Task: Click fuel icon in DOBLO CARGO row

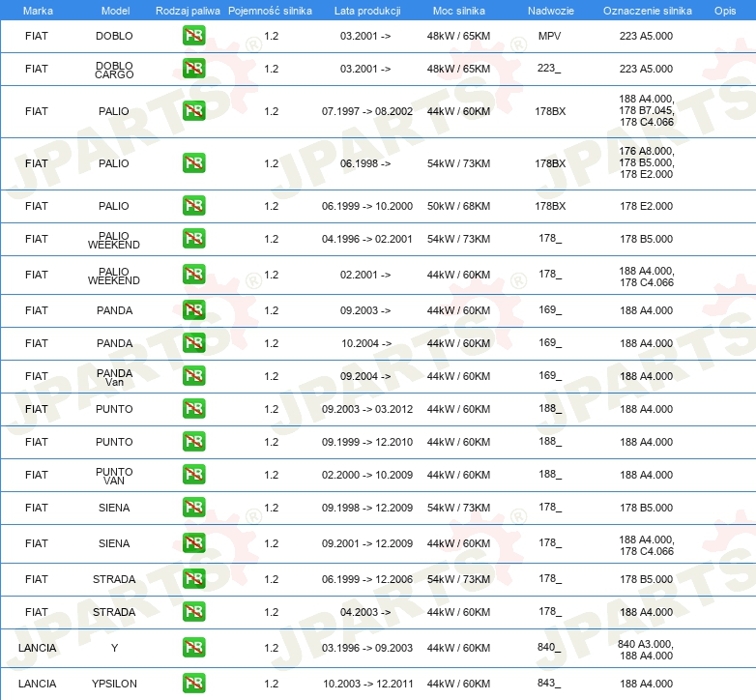Action: click(x=193, y=69)
